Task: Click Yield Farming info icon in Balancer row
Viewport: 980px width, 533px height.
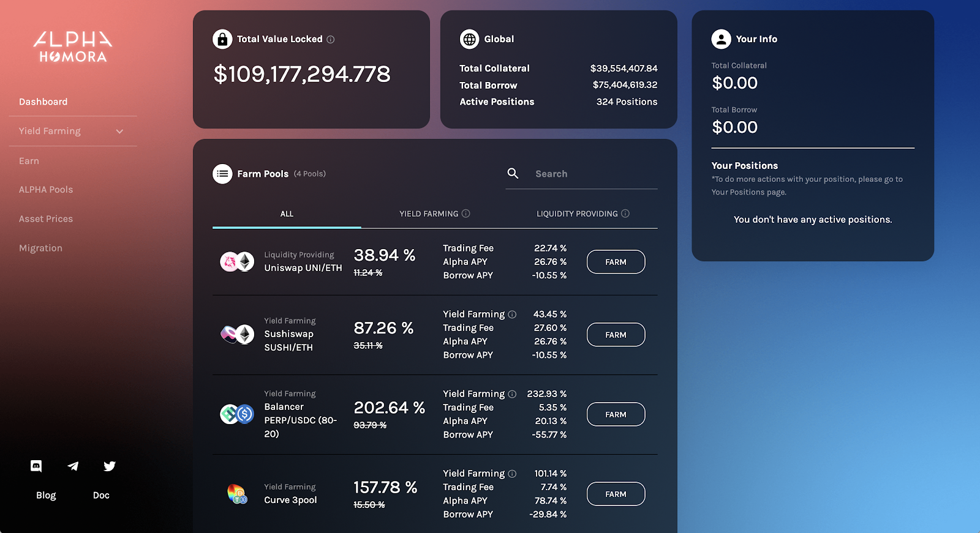Action: click(x=513, y=394)
